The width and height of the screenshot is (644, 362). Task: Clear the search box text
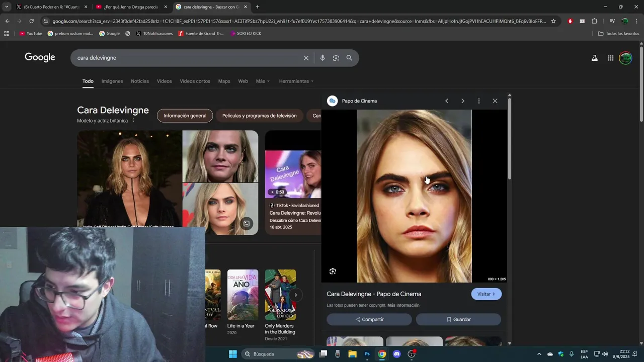[x=306, y=58]
